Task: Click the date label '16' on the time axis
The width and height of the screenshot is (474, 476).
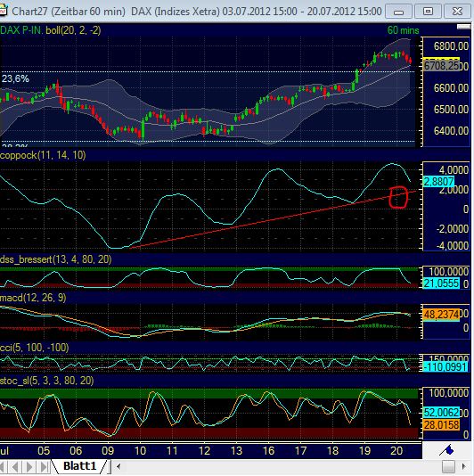Action: (x=268, y=451)
